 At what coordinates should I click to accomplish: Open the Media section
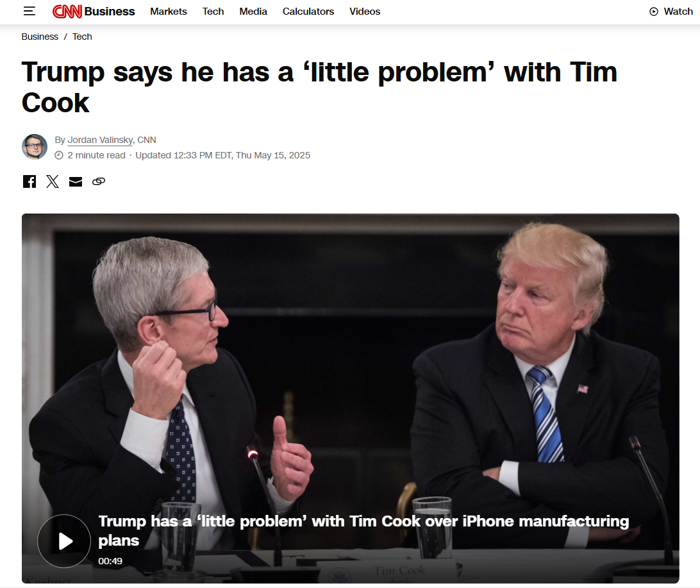pos(253,12)
